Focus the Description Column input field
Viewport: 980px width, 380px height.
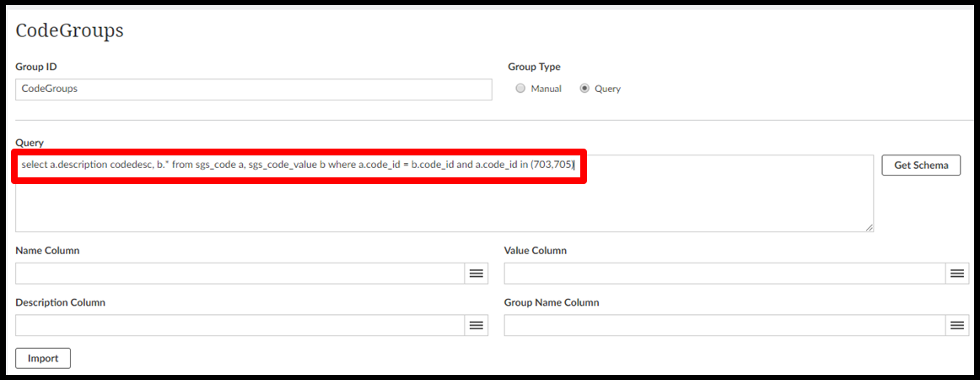[240, 326]
